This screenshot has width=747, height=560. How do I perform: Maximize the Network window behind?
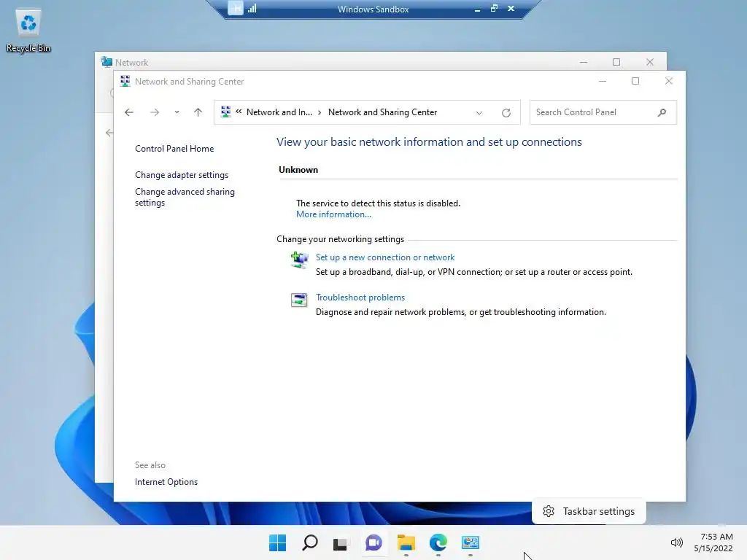tap(616, 62)
